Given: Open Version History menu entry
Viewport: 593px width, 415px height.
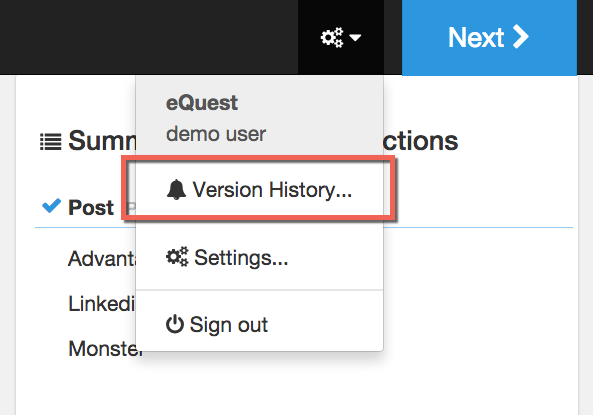Looking at the screenshot, I should (x=259, y=190).
